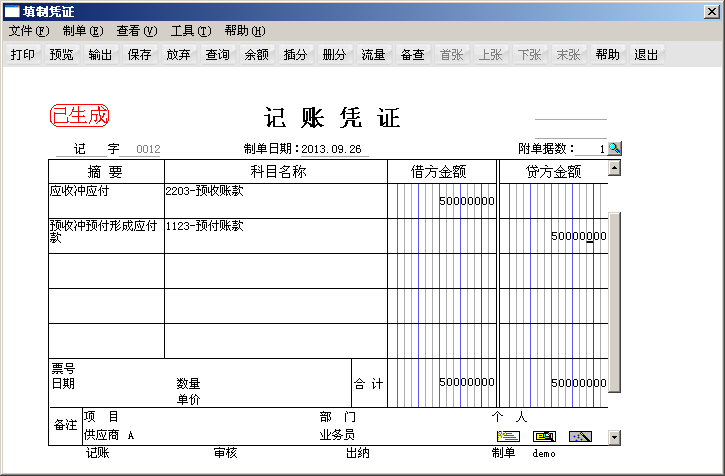Click credit amount 50000000 in second row
This screenshot has width=725, height=476.
click(578, 236)
